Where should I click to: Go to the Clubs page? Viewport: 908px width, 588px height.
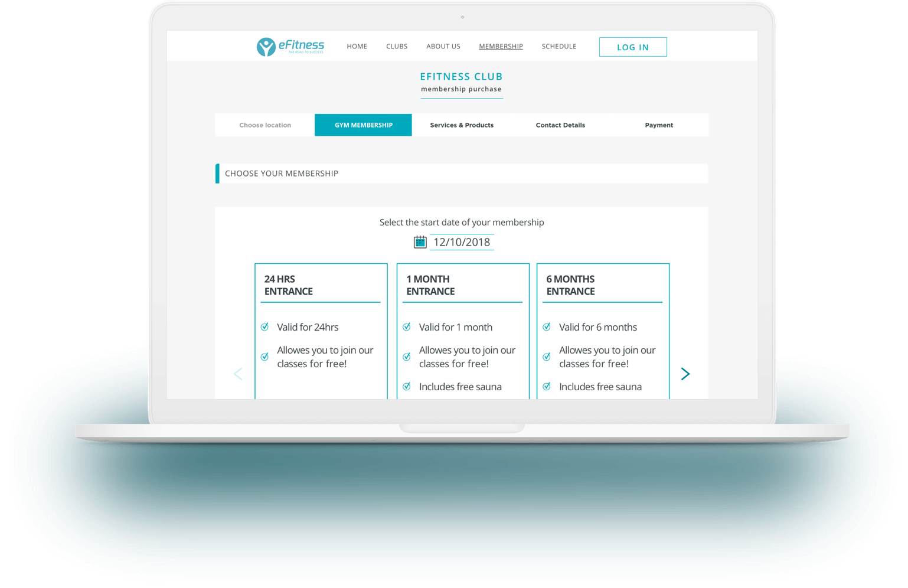coord(397,47)
